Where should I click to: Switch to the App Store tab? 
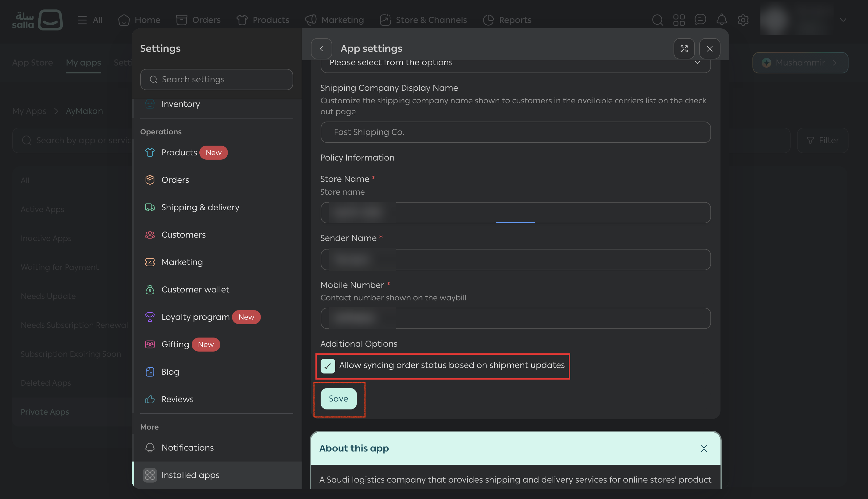click(x=32, y=63)
